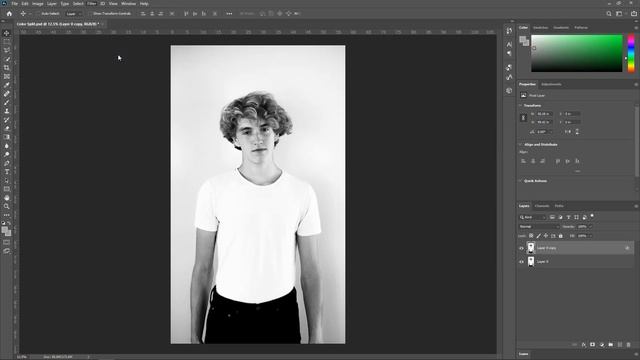Select the Eraser tool

[x=7, y=129]
